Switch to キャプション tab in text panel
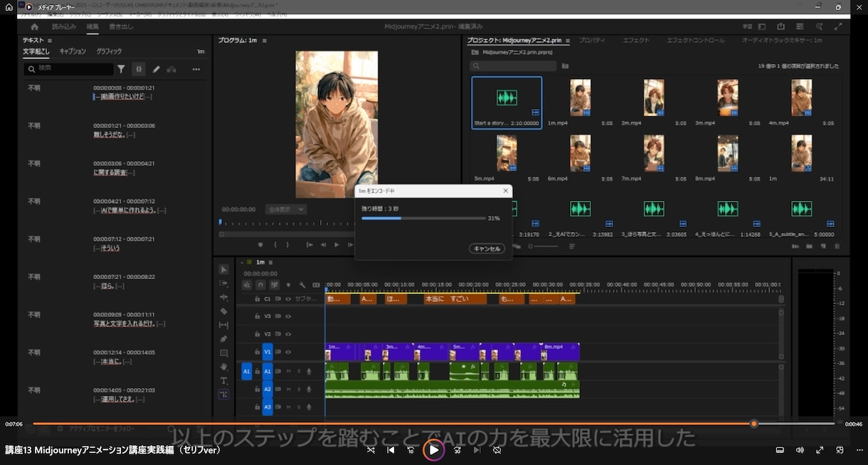The height and width of the screenshot is (465, 868). pyautogui.click(x=73, y=51)
